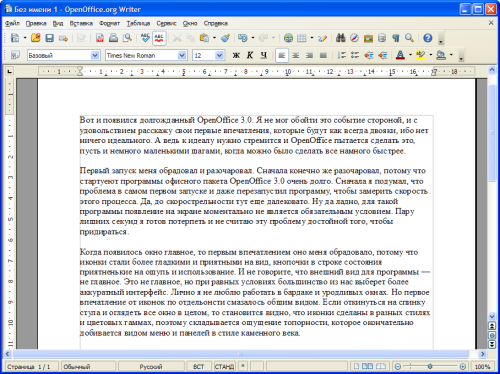Toggle nonprinting characters pilcrow

point(396,38)
